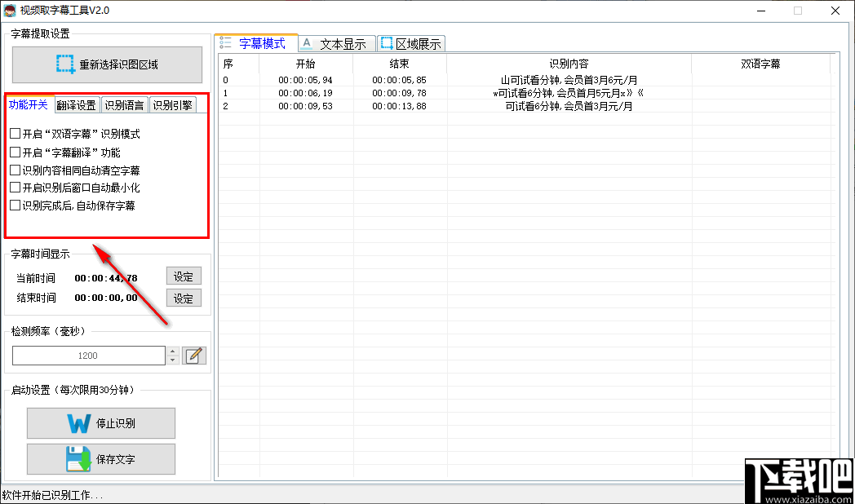Check 识别内容相同自动清空字幕
The image size is (855, 504).
(14, 170)
